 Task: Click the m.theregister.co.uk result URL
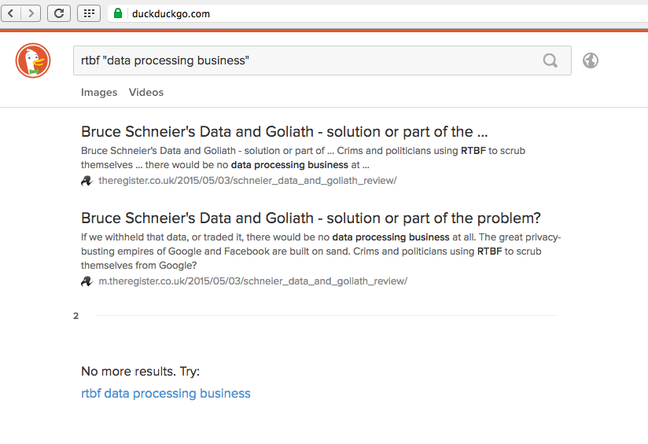pos(253,282)
